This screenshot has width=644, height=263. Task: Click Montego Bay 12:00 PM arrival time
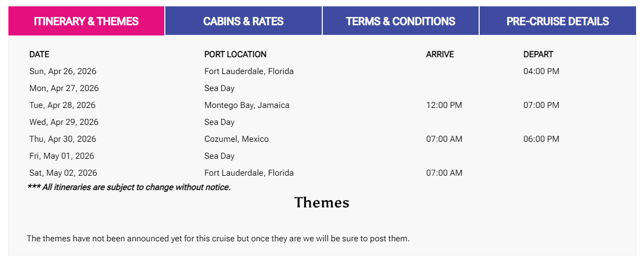(444, 105)
